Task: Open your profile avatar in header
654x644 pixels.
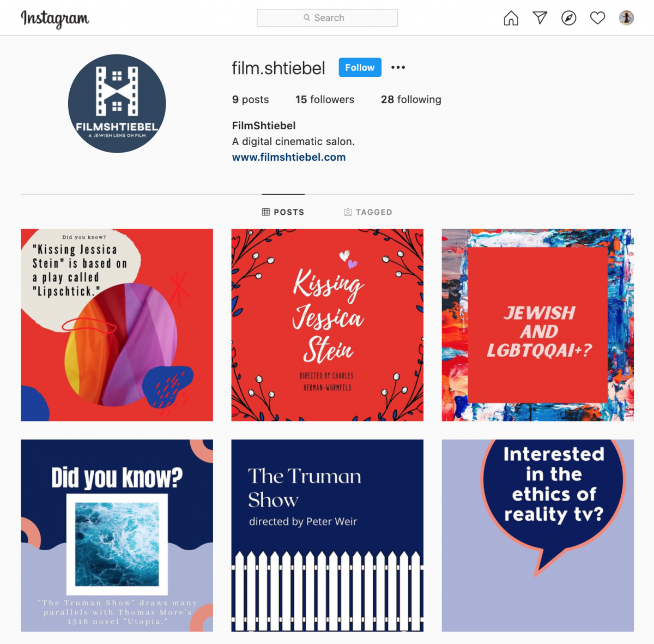Action: 626,18
